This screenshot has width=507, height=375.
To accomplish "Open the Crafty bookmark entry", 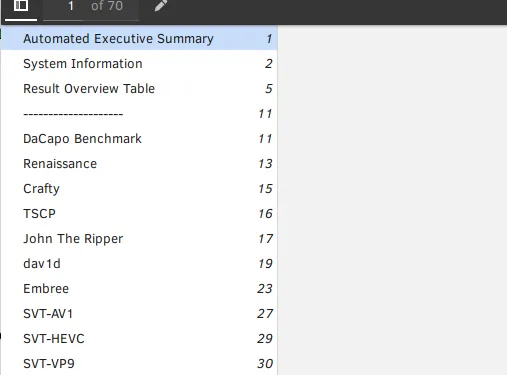I will [x=139, y=189].
